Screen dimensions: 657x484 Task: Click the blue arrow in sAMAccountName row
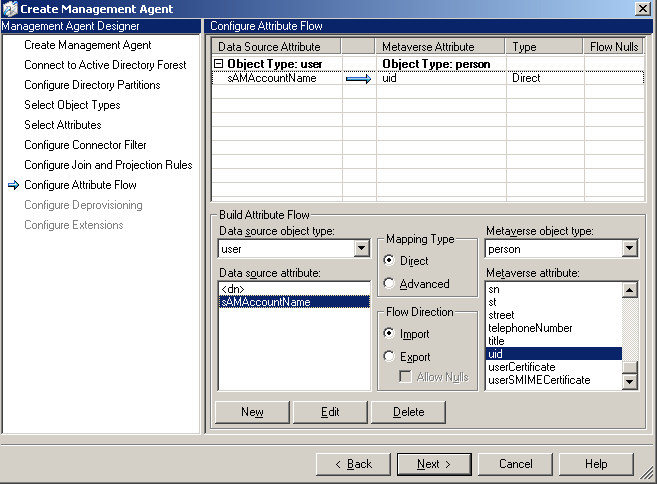359,78
